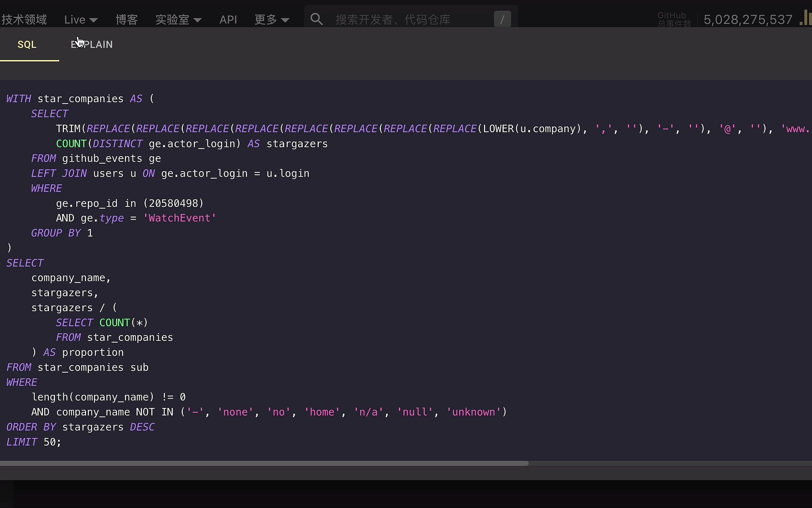Click the 'LIMIT 50;' line
Viewport: 812px width, 508px height.
[34, 442]
